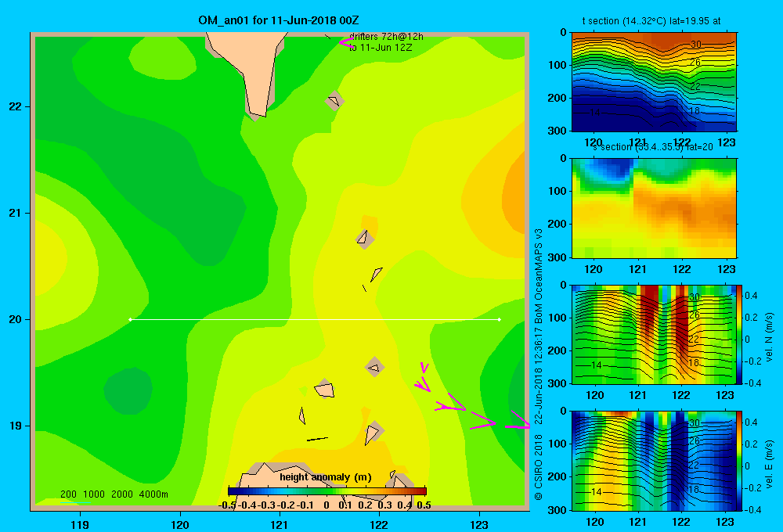
Task: Click the 0.5 tick on height anomaly scale
Action: [424, 505]
